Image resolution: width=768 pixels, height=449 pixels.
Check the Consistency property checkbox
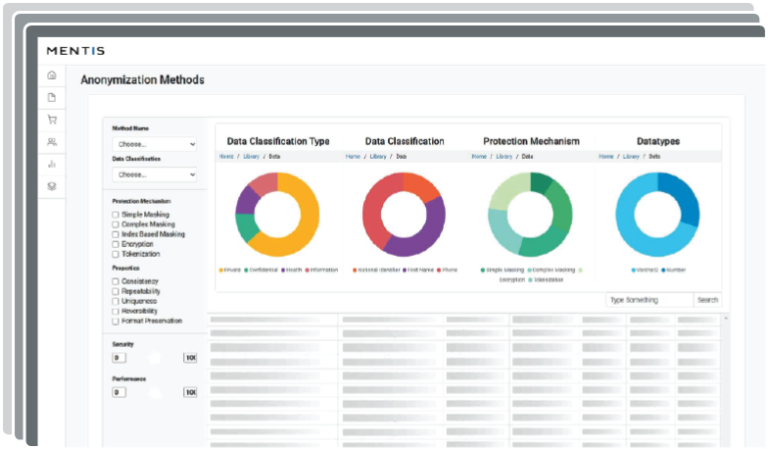pos(116,281)
